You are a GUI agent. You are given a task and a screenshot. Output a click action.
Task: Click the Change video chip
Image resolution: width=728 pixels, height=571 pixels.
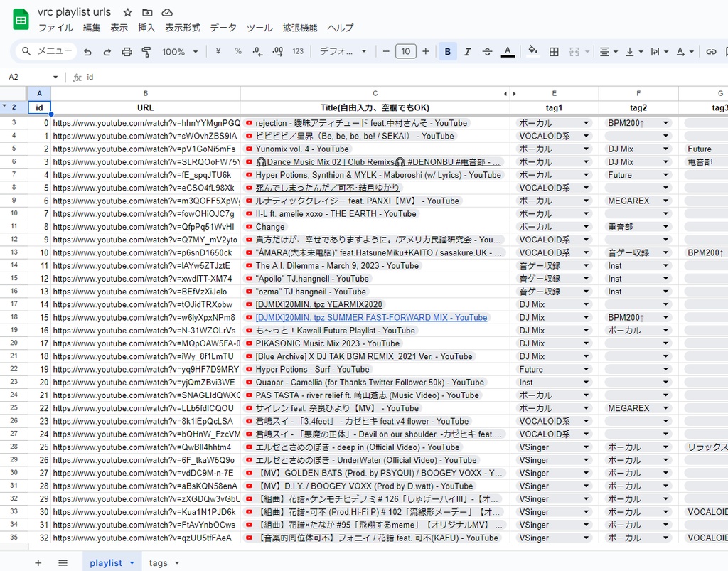coord(266,227)
